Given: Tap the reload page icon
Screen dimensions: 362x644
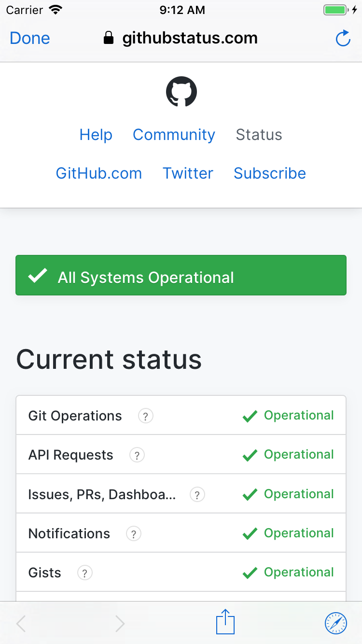Looking at the screenshot, I should [343, 39].
